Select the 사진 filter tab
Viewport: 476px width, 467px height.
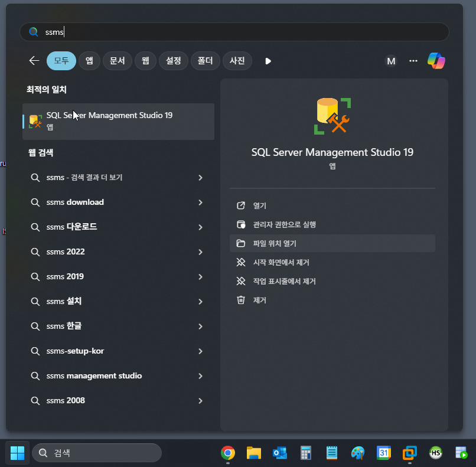[237, 61]
